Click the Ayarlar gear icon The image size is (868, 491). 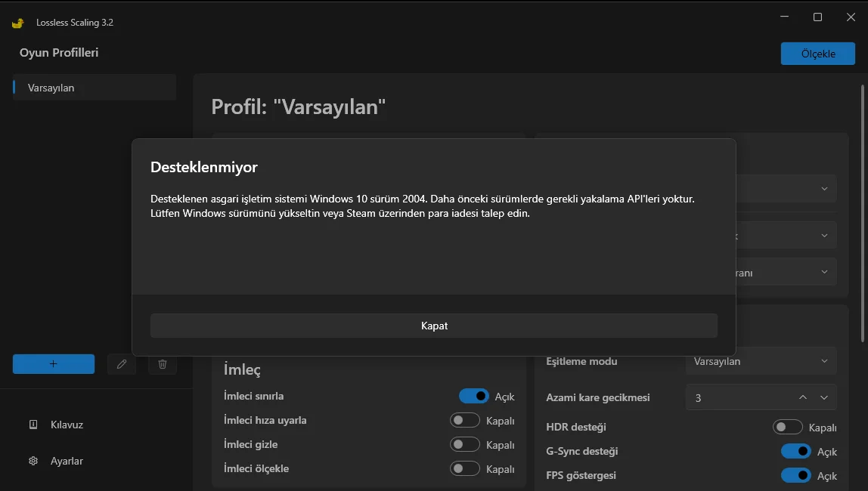33,461
